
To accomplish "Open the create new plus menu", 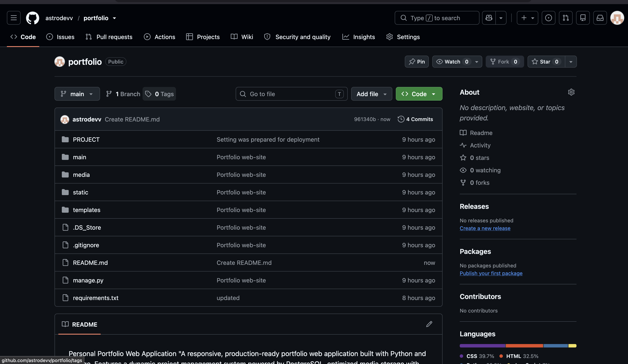I will click(527, 18).
